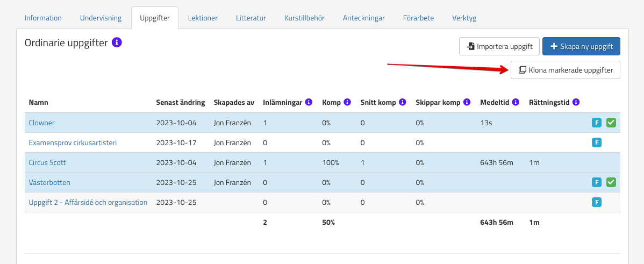This screenshot has width=644, height=264.
Task: Click info icon next to Rättningstid column
Action: tap(576, 102)
